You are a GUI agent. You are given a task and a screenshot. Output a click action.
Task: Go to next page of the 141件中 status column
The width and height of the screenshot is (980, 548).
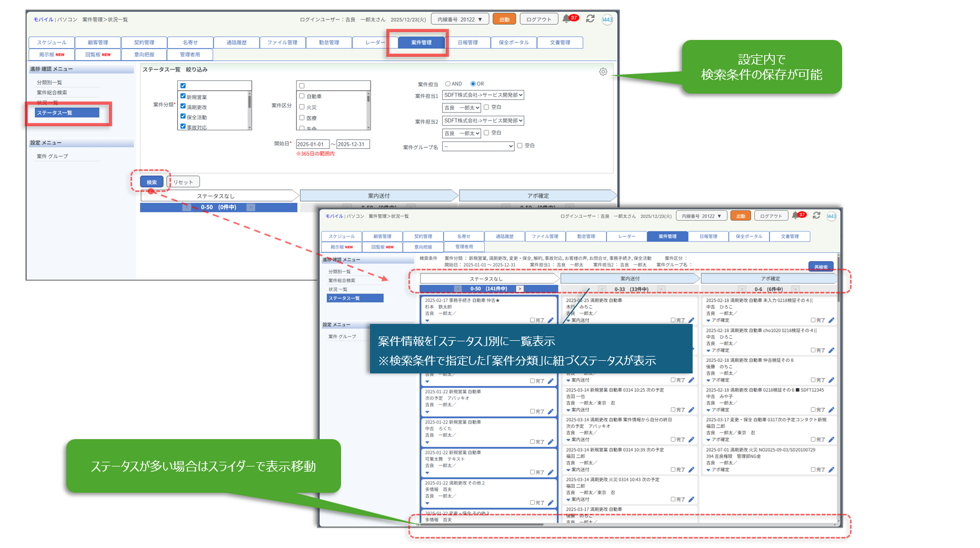[x=519, y=289]
